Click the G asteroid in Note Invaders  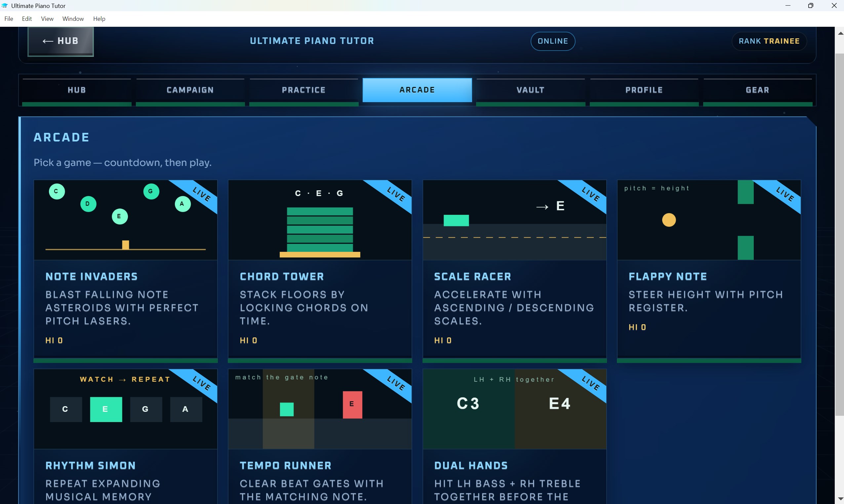tap(151, 191)
